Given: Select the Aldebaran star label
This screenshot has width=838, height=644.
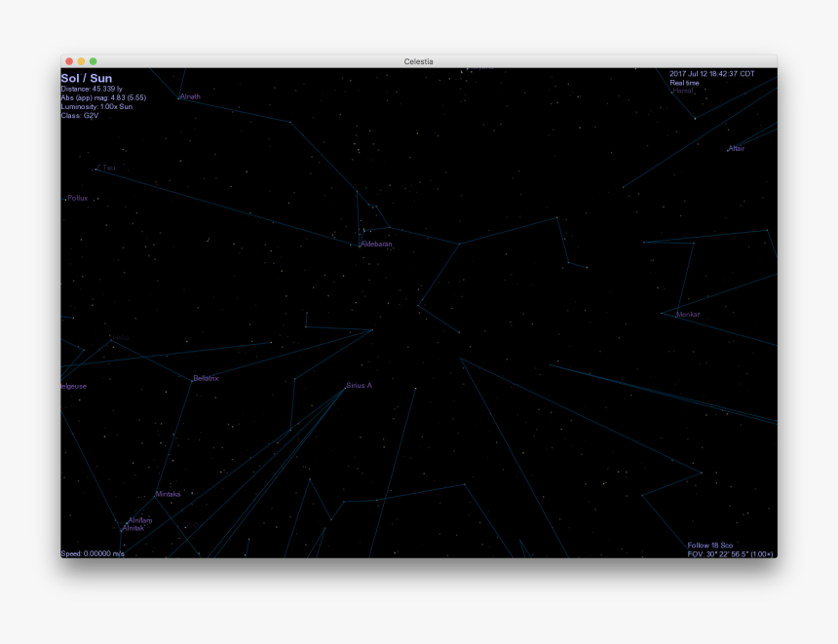Looking at the screenshot, I should click(376, 244).
